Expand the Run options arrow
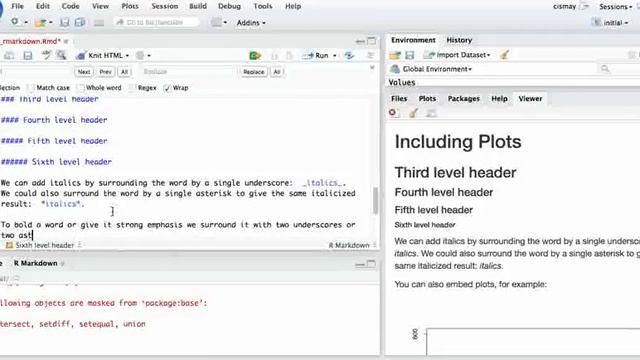640x360 pixels. coord(335,56)
